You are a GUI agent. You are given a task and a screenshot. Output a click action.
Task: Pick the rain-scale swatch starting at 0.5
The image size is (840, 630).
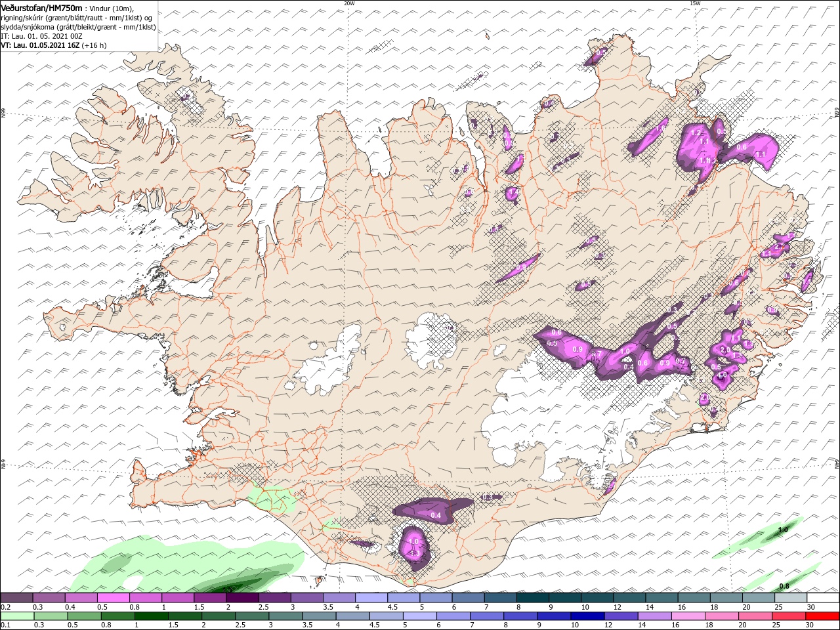coord(84,616)
